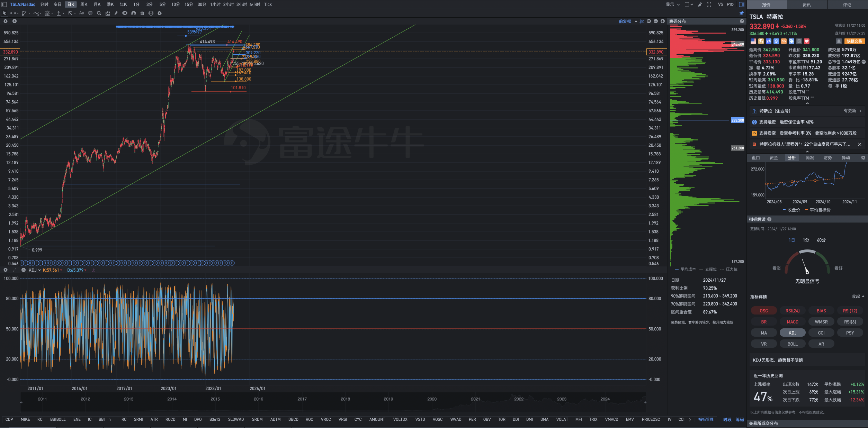Open F10 company info

coord(730,4)
